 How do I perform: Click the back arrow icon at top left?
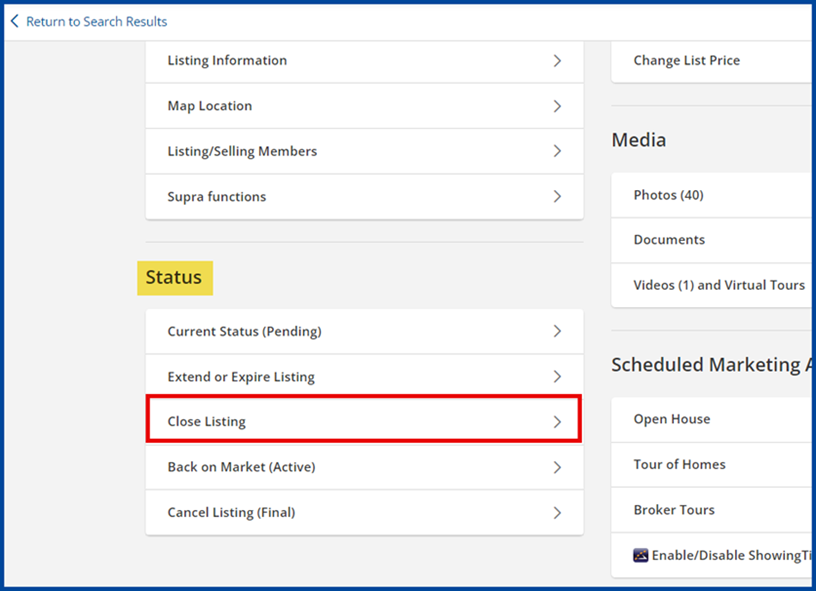[14, 21]
